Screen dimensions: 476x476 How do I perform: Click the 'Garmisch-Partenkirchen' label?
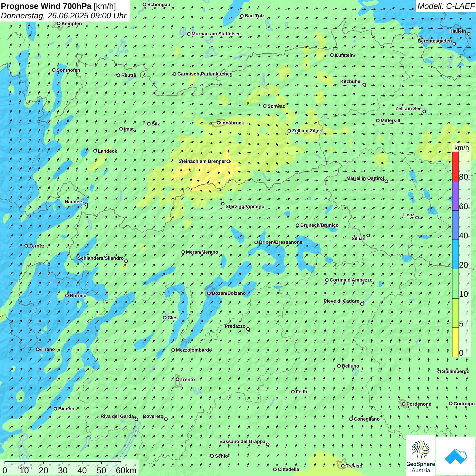coord(205,74)
